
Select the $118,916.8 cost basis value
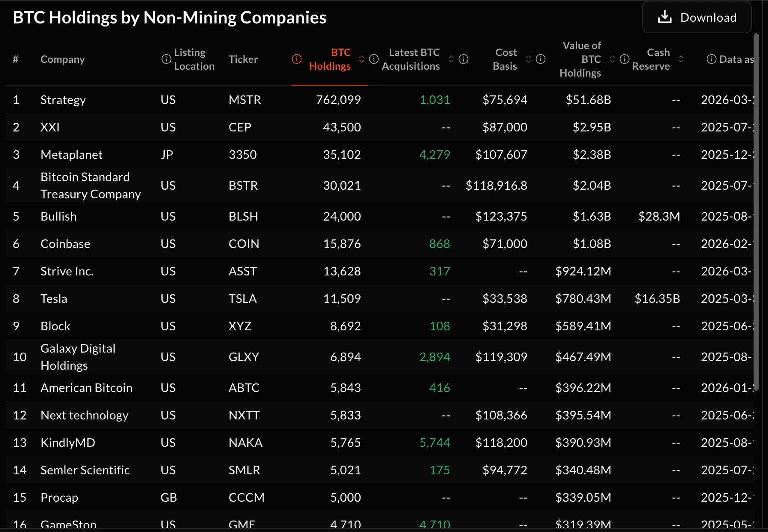pos(496,186)
